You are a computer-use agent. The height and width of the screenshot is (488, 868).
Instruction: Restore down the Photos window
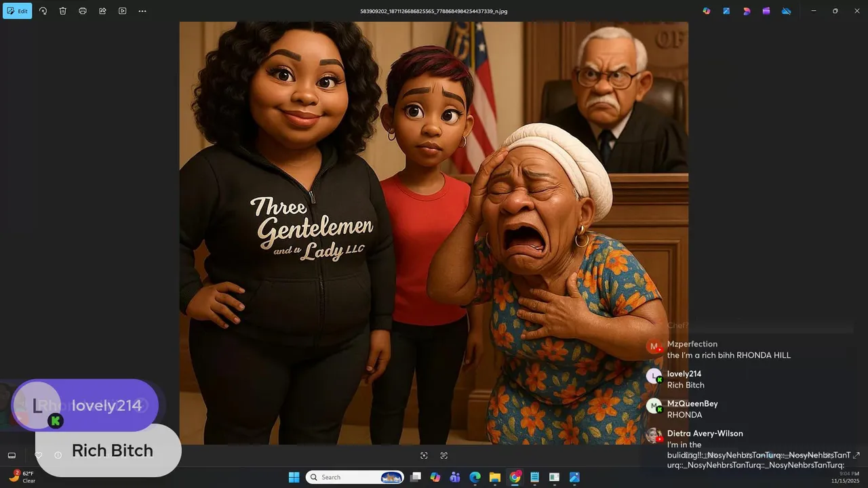point(835,11)
